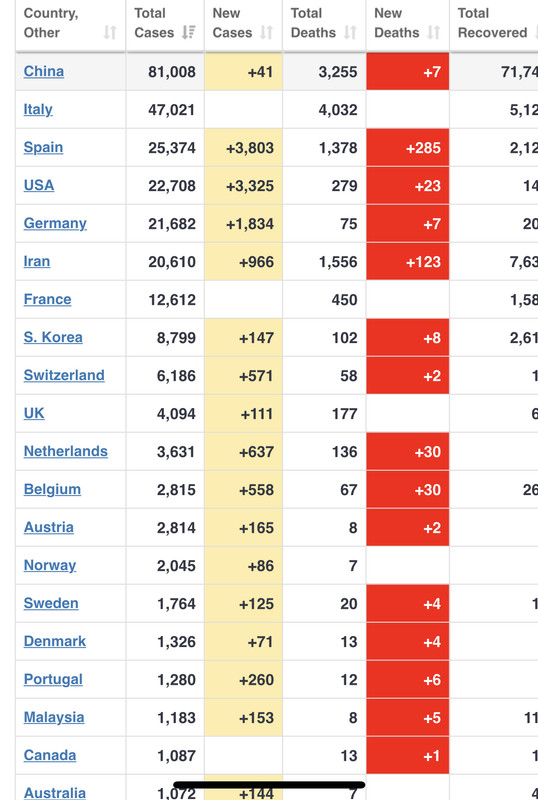Click Total Deaths sort arrows

pyautogui.click(x=350, y=33)
